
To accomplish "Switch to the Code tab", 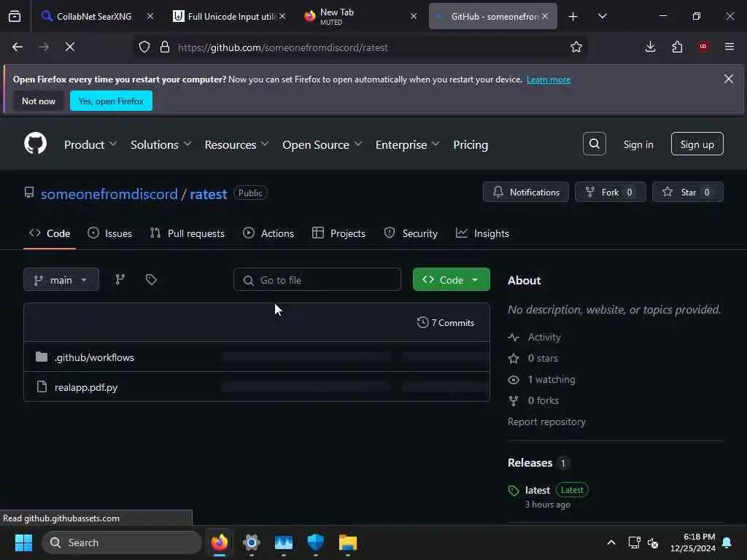I will tap(50, 233).
